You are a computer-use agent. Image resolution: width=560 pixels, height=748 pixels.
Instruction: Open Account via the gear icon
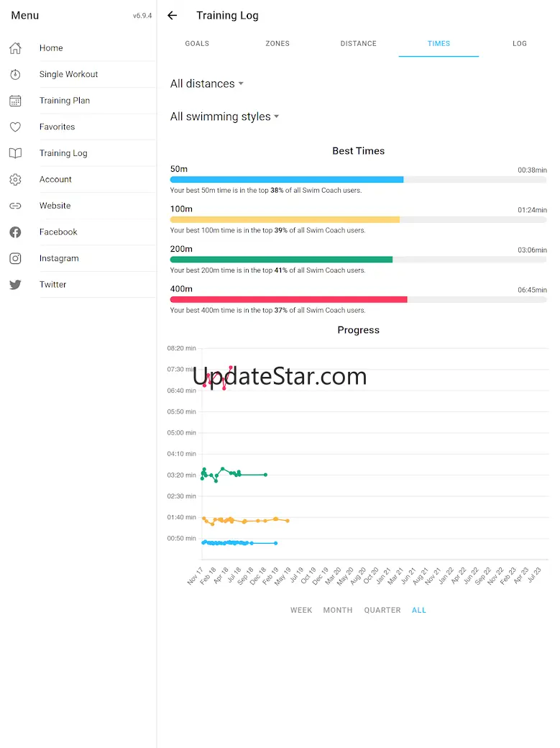(x=15, y=180)
